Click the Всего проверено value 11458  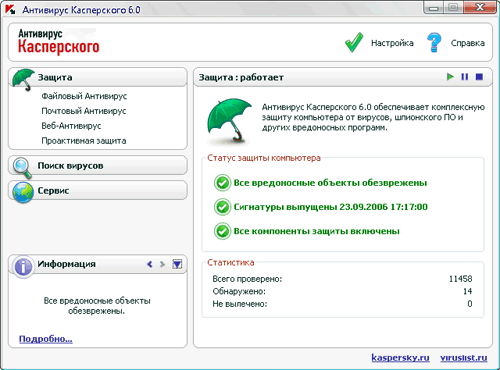pos(461,279)
